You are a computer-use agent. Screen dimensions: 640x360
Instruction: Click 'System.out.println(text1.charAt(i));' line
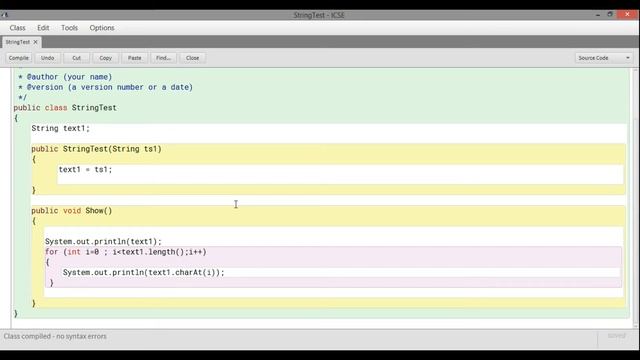[144, 272]
